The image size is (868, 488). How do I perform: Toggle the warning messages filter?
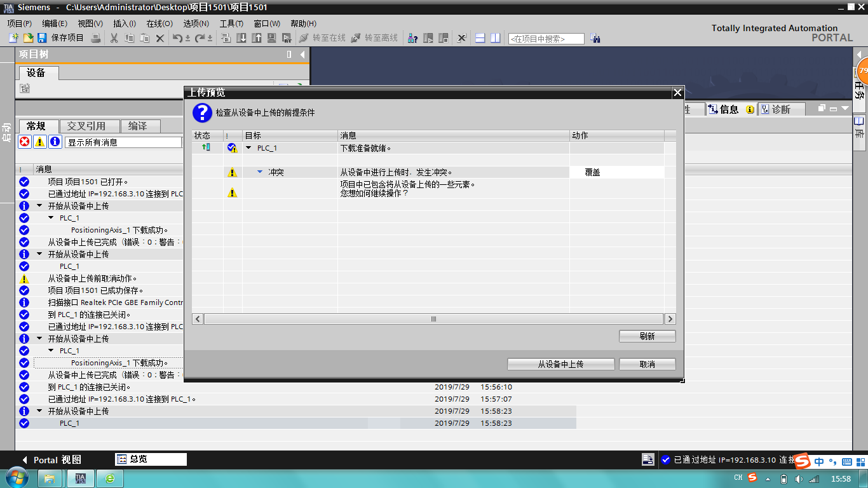coord(40,142)
